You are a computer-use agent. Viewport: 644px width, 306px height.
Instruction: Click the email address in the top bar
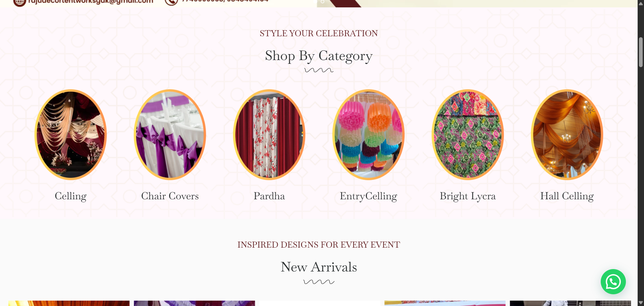point(91,2)
